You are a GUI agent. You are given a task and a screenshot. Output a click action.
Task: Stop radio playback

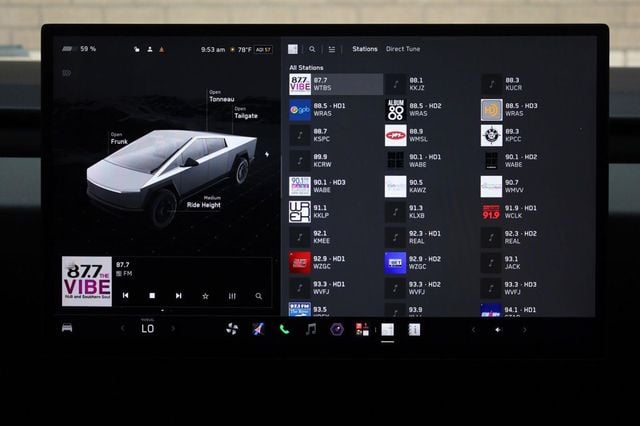152,295
